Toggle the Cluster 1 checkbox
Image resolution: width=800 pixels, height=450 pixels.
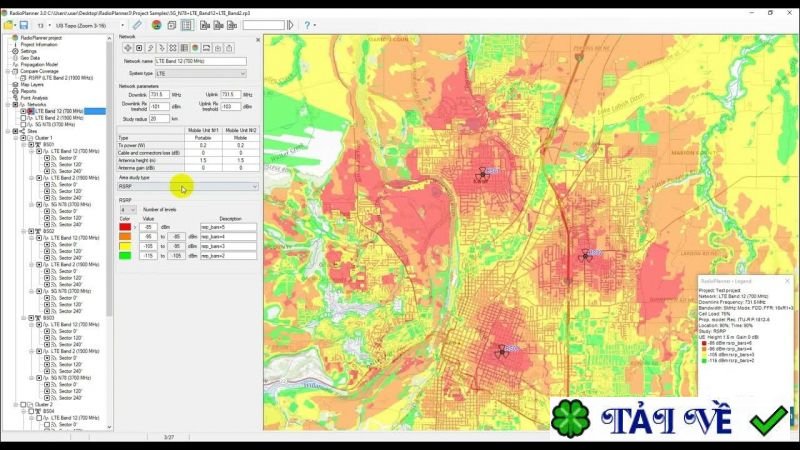point(23,138)
